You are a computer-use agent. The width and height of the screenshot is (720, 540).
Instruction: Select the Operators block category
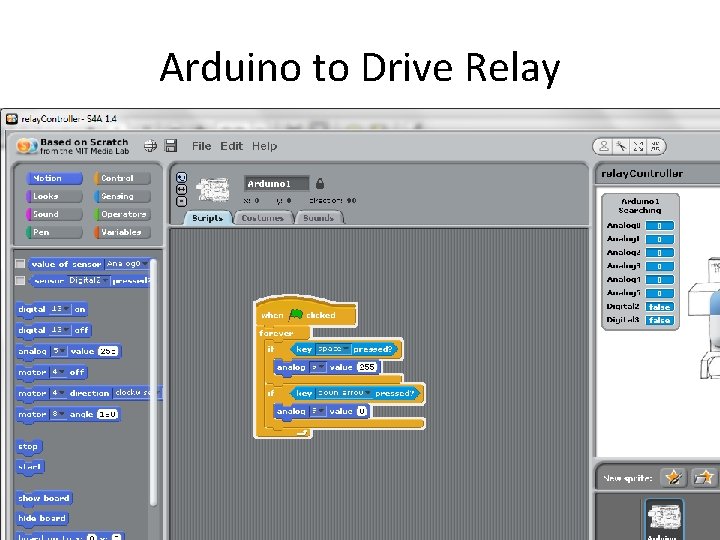pos(122,214)
